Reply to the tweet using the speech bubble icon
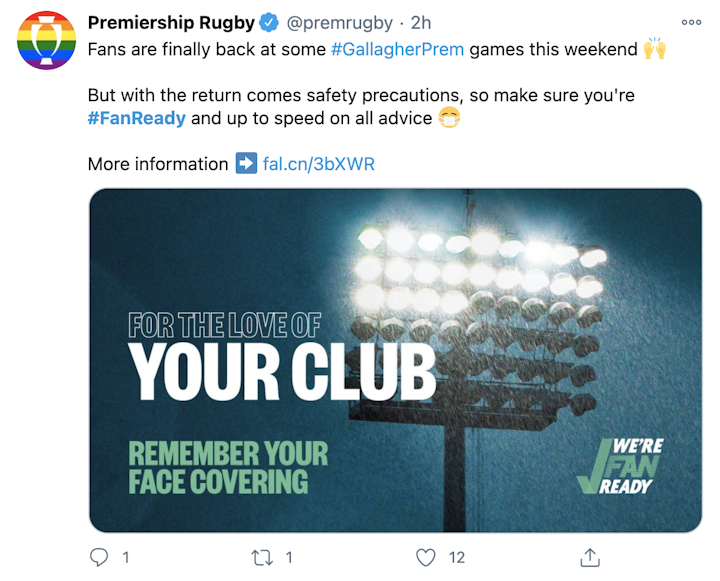 (99, 557)
